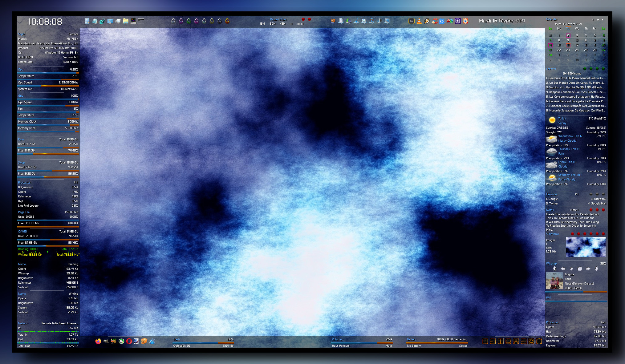Open the Twitter favorite link

point(552,204)
